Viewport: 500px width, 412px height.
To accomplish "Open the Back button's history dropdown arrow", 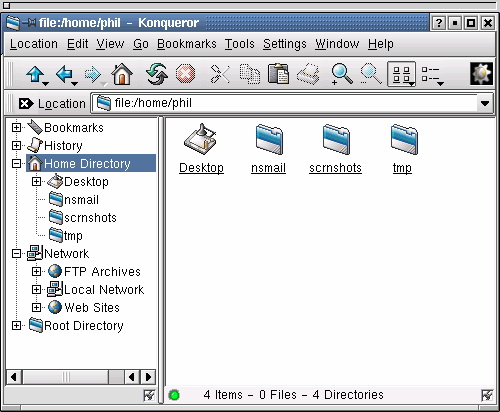I will pyautogui.click(x=75, y=84).
